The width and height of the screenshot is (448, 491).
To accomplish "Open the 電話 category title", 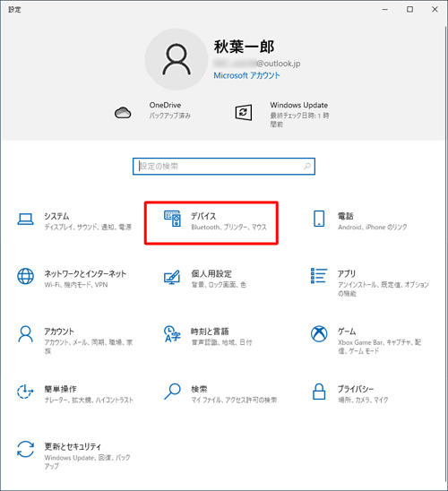I will click(346, 216).
